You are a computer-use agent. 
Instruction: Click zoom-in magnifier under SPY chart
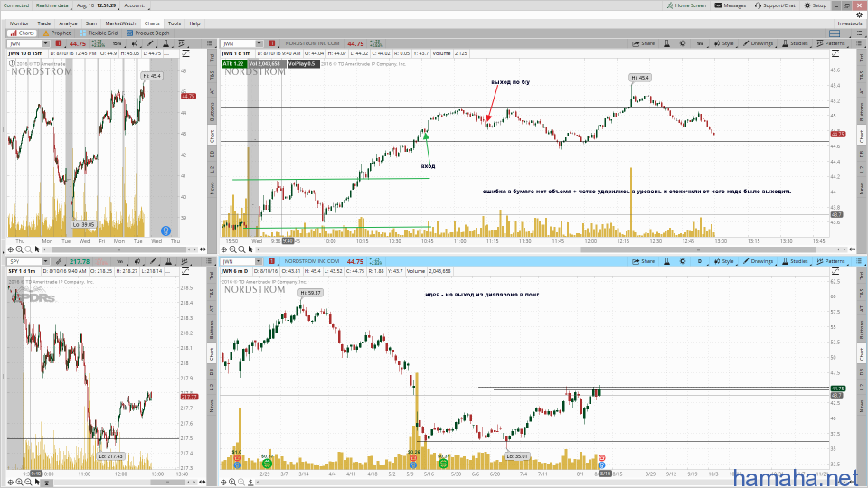point(19,482)
